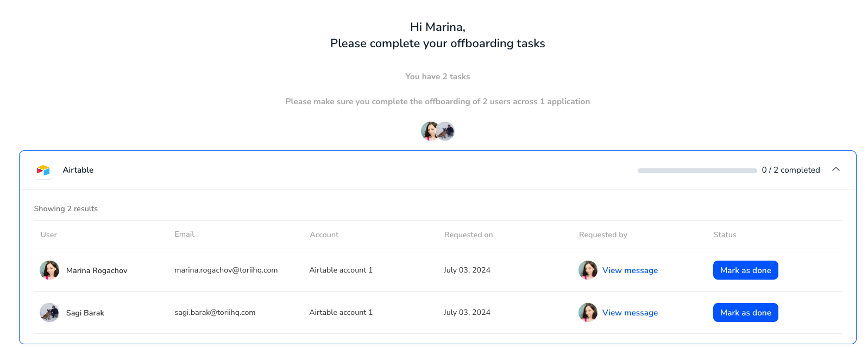The height and width of the screenshot is (354, 868).
Task: Click 'Showing 2 results' text
Action: 66,208
